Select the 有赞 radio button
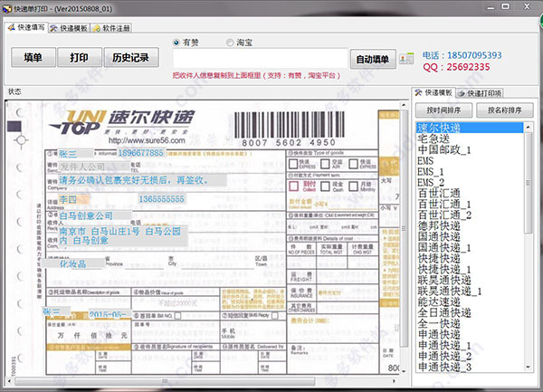 (x=176, y=43)
